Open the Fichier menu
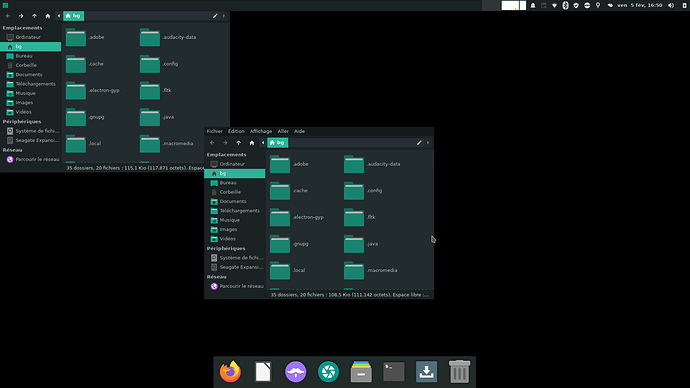 tap(215, 131)
